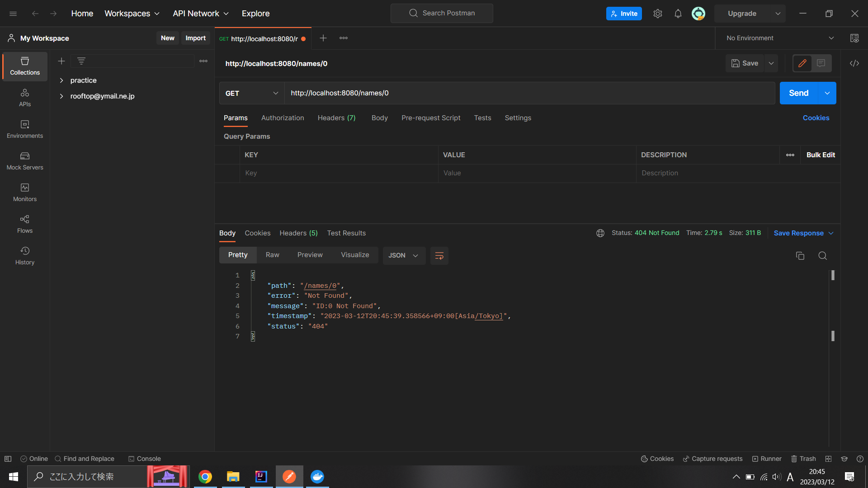The width and height of the screenshot is (868, 488).
Task: Switch to the Pre-request Script tab
Action: coord(431,118)
